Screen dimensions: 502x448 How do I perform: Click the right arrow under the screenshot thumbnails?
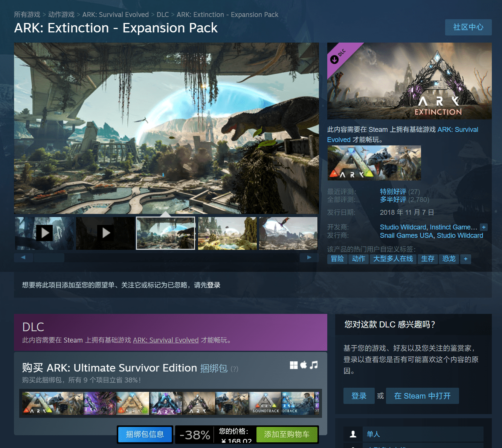(x=309, y=257)
